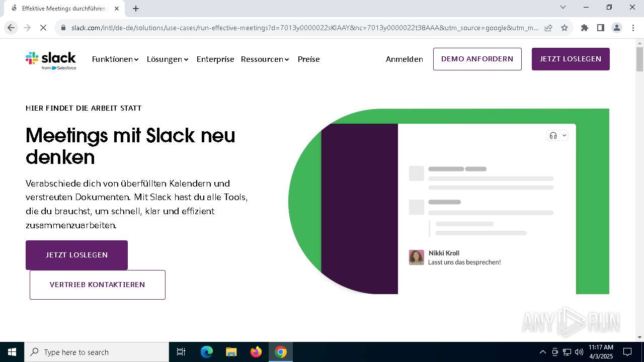Screen dimensions: 644x362
Task: Click the Windows taskbar search box
Action: [97, 352]
